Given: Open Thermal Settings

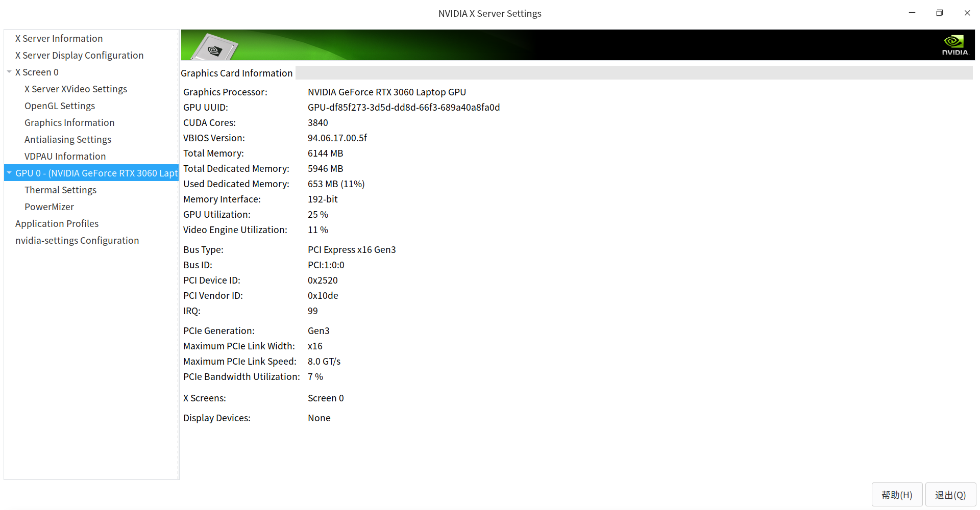Looking at the screenshot, I should tap(60, 190).
